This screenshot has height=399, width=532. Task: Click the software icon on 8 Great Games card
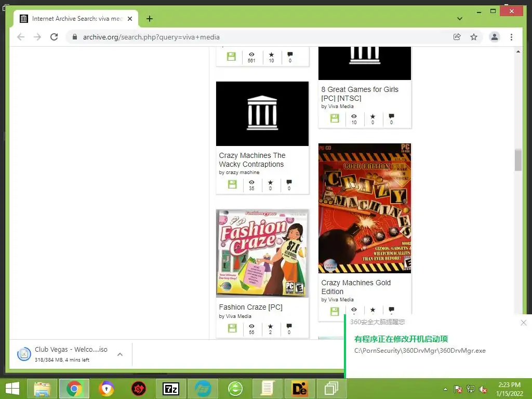coord(335,118)
